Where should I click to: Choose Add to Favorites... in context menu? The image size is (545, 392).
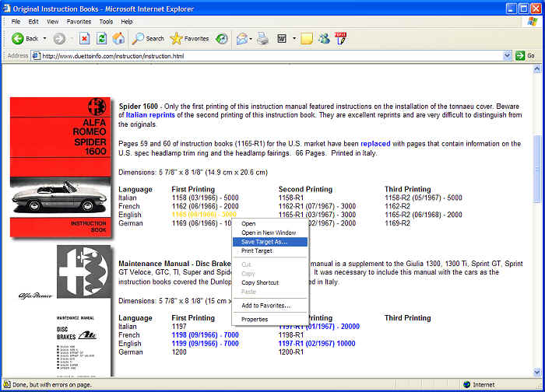(270, 306)
